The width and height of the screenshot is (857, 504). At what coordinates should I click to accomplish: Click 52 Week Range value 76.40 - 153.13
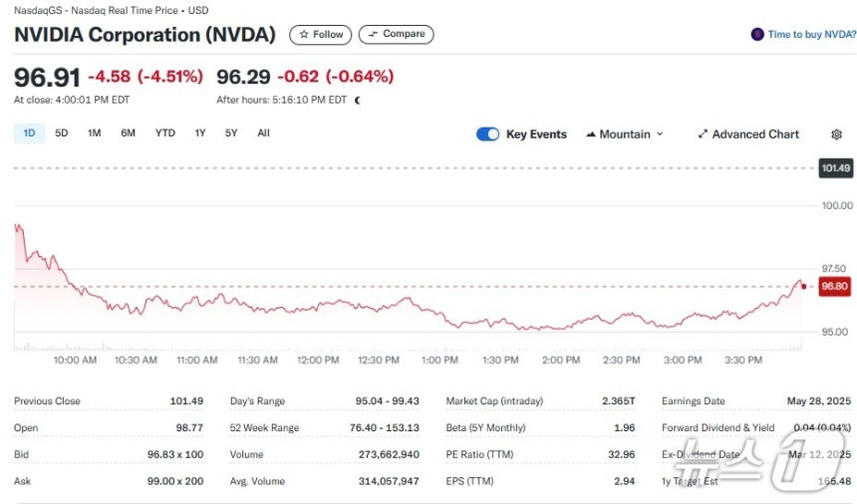(385, 427)
